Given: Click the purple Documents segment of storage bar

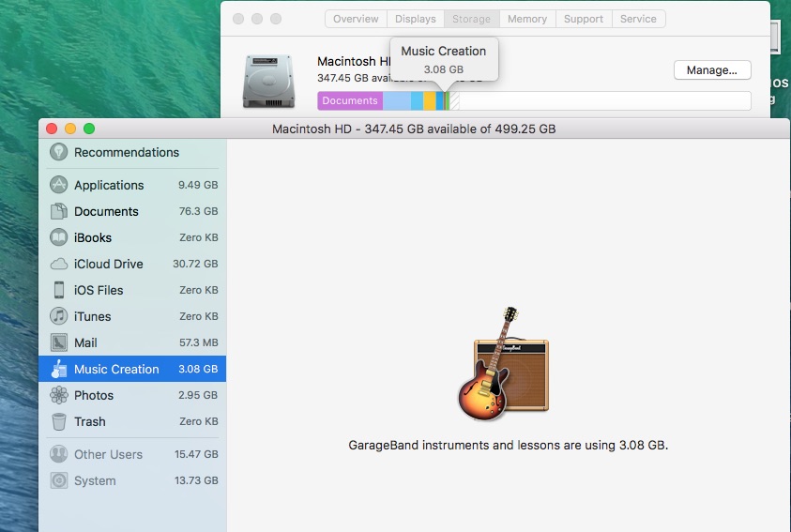Looking at the screenshot, I should pyautogui.click(x=350, y=100).
